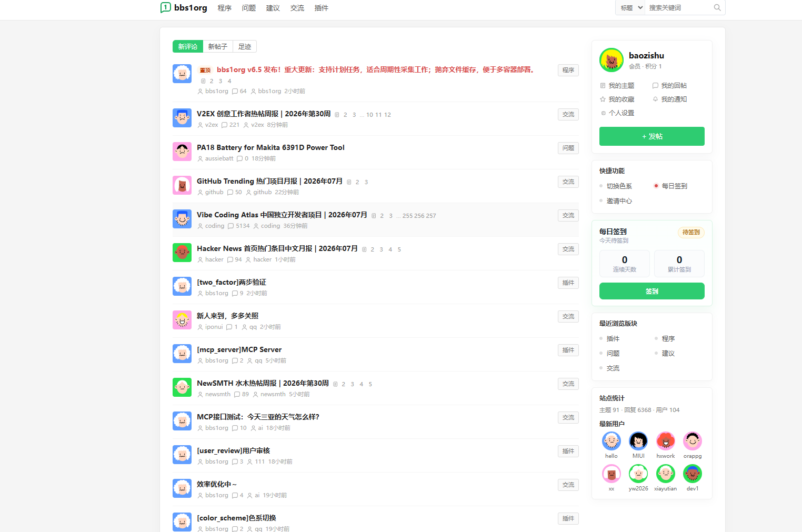Viewport: 802px width, 532px height.
Task: Select the 每日签到 quick function
Action: pos(674,186)
